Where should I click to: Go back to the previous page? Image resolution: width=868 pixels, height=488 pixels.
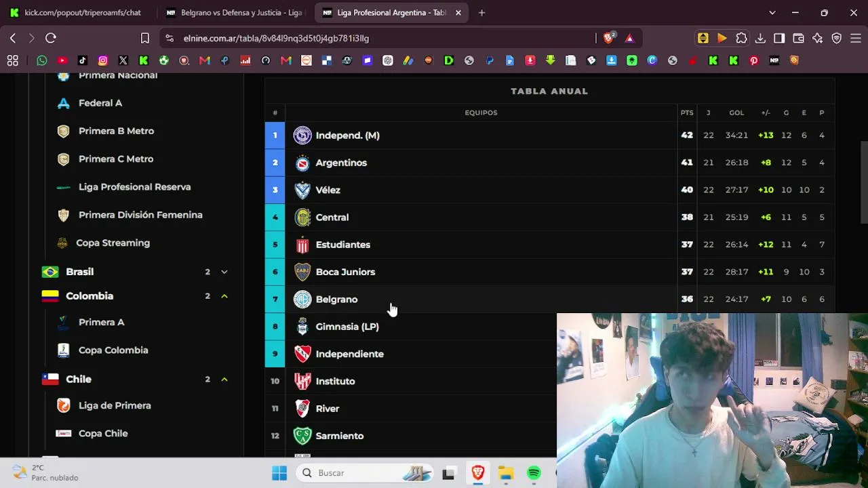pyautogui.click(x=13, y=38)
